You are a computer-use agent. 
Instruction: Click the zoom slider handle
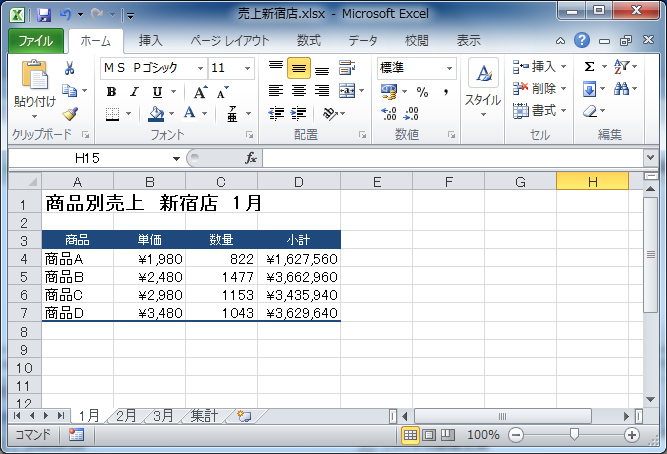coord(574,435)
